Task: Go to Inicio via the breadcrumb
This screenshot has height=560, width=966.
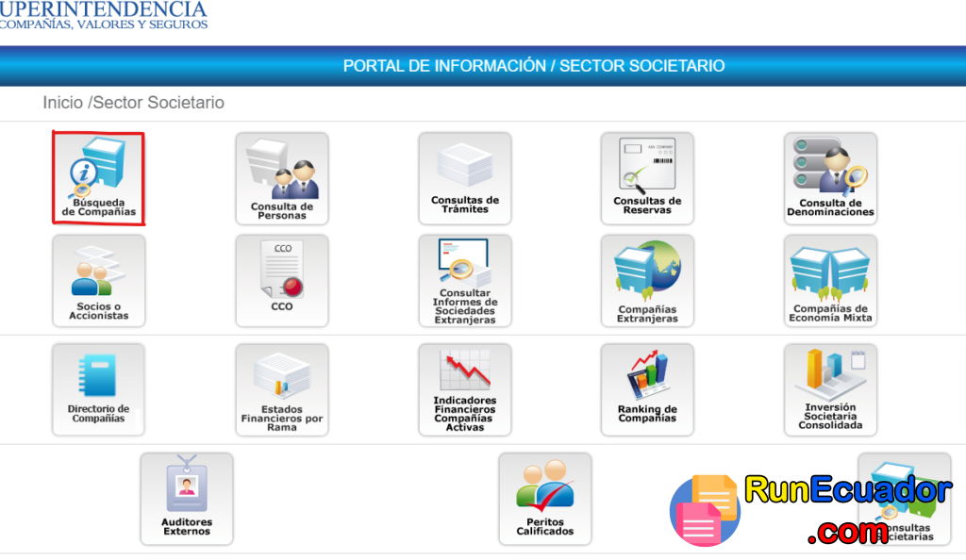Action: [x=62, y=103]
